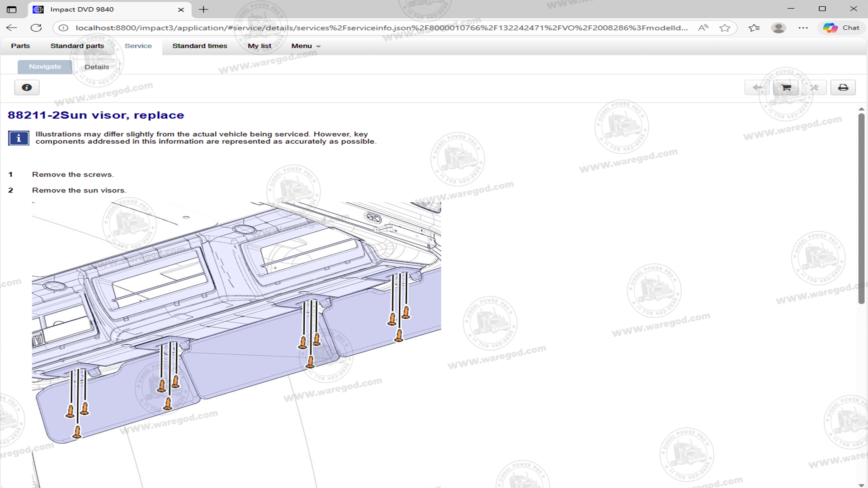Open browser tab actions menu icon
868x488 pixels.
pyautogui.click(x=12, y=9)
